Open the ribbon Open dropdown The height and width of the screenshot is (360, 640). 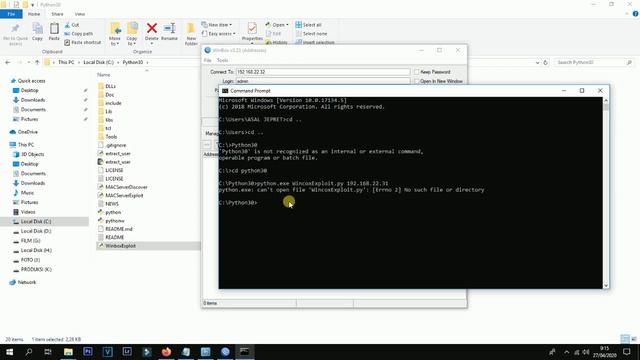277,25
